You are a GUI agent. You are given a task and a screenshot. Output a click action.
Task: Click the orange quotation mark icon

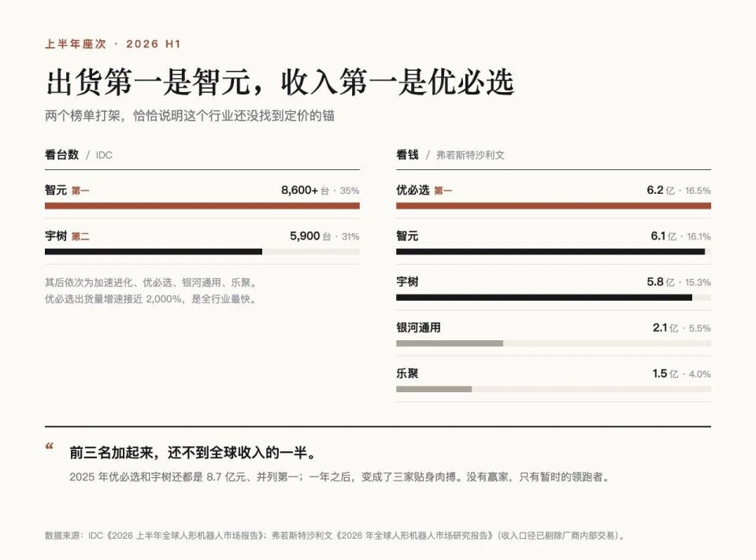tap(49, 446)
